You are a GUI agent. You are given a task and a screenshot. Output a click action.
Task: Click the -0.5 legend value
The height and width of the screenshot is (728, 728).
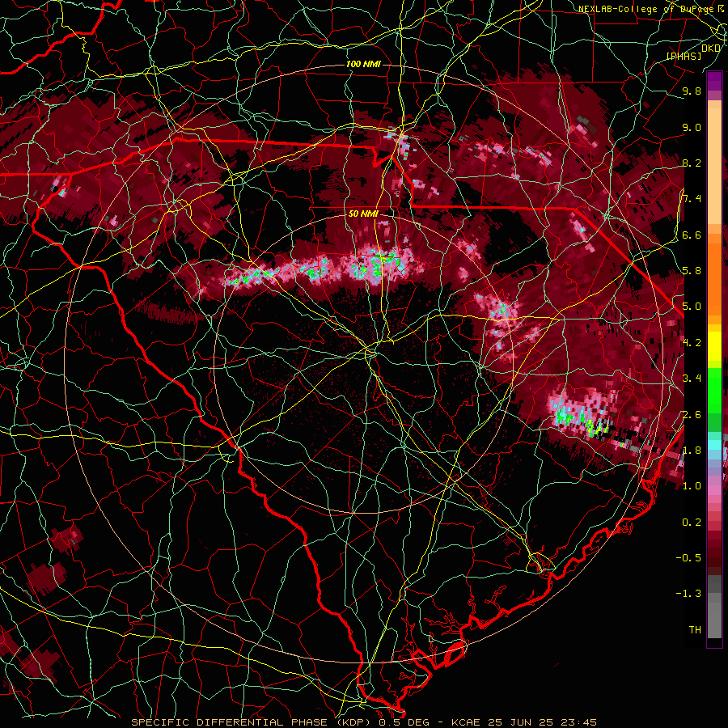point(689,557)
